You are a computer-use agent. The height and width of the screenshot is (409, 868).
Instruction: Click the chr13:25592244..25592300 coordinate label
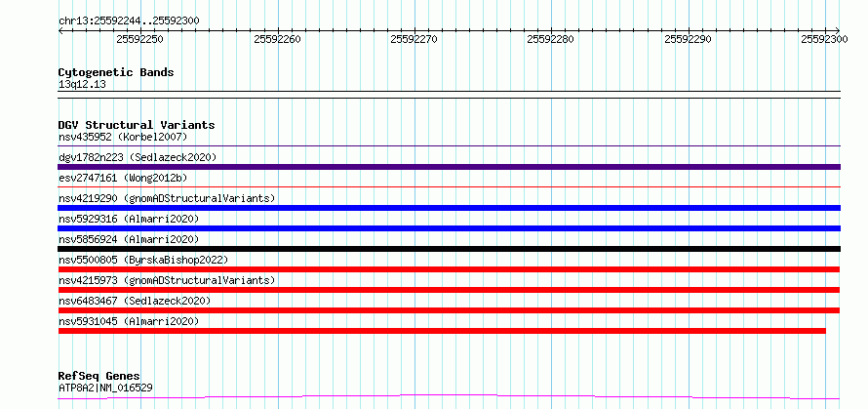click(x=129, y=20)
